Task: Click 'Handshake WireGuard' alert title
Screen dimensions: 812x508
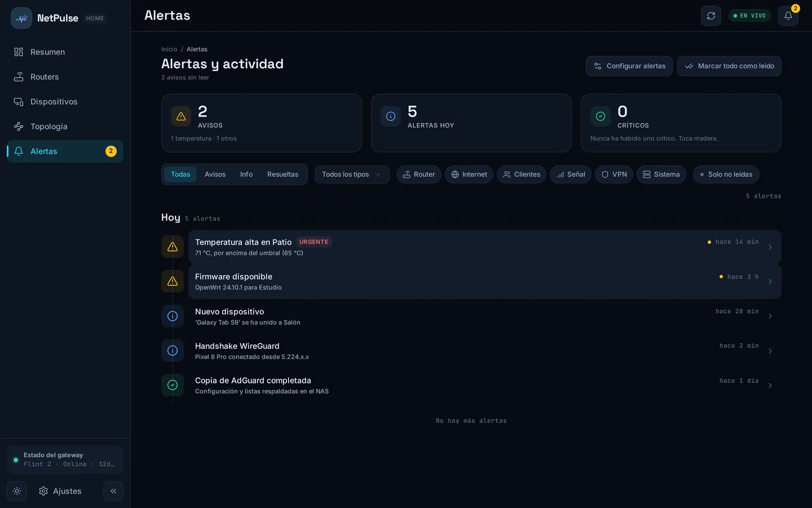Action: click(237, 346)
